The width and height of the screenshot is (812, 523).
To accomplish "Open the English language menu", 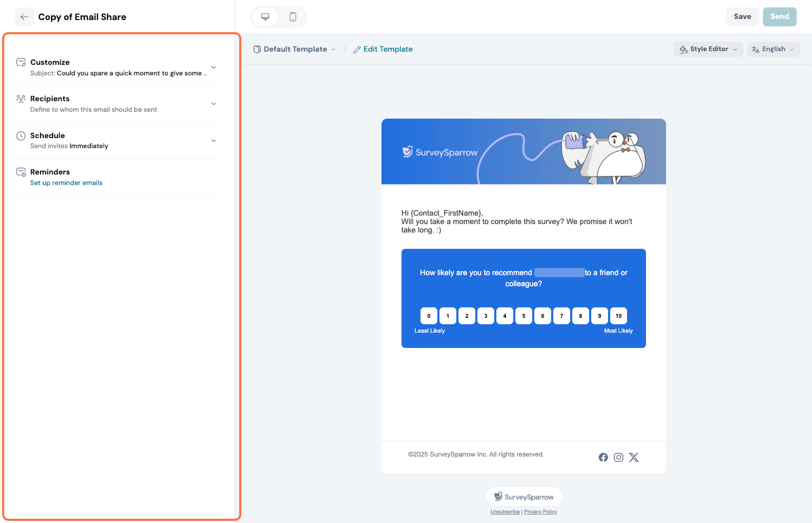I will tap(773, 50).
